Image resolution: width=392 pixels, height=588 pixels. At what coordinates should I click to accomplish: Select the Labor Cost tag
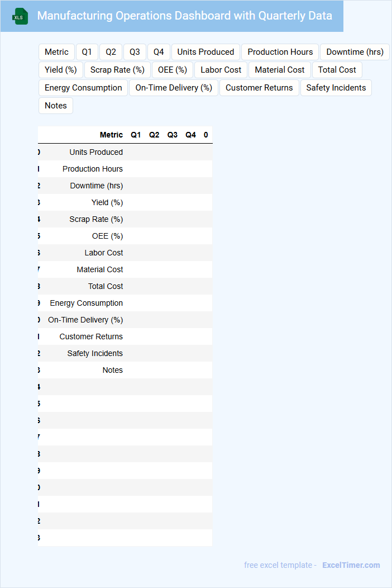[x=221, y=70]
